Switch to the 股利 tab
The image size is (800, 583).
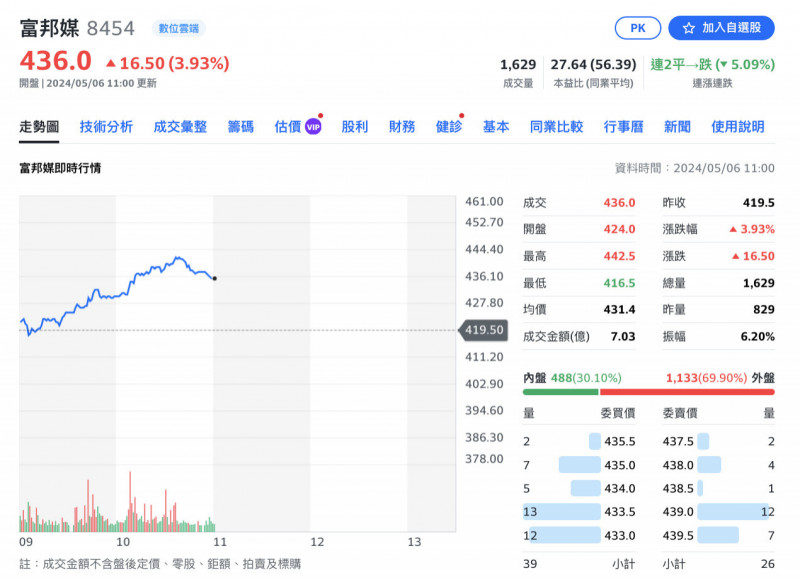coord(355,126)
